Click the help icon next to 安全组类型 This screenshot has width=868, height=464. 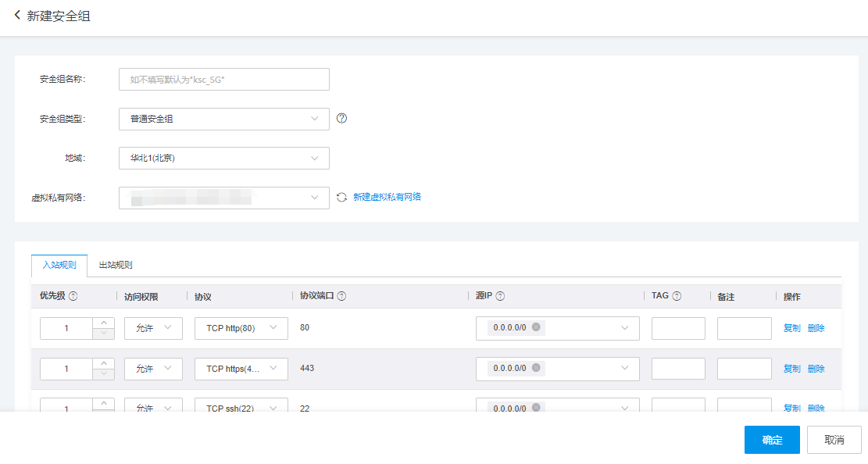click(341, 119)
